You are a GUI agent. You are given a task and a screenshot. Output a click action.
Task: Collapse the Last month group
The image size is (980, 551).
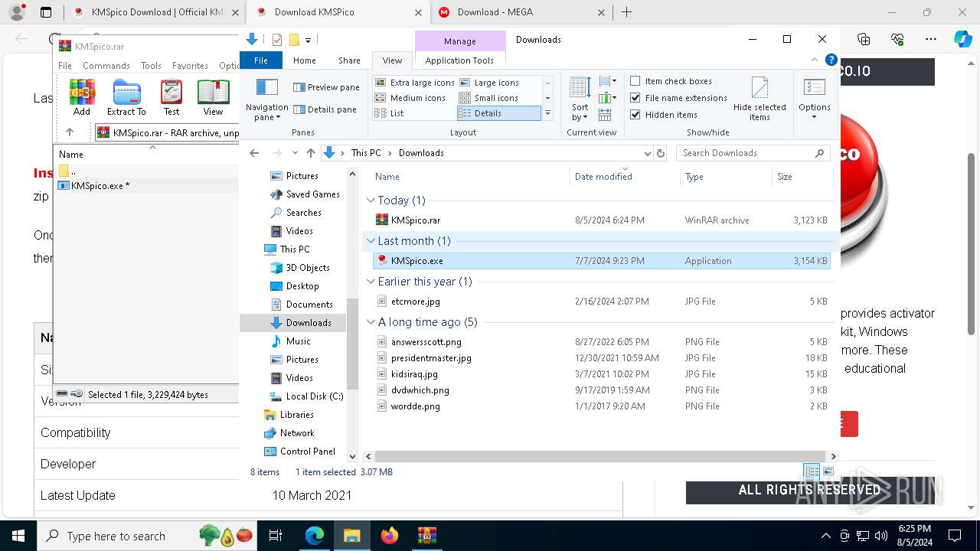pyautogui.click(x=371, y=241)
